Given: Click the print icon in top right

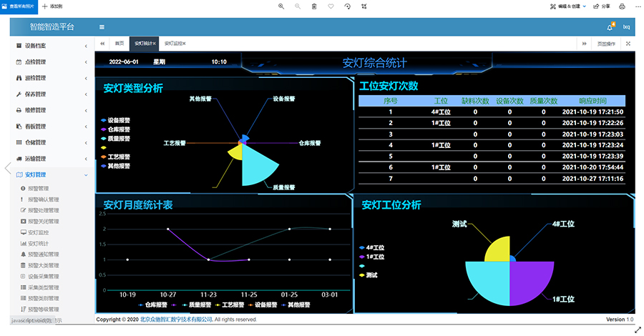Looking at the screenshot, I should [622, 6].
